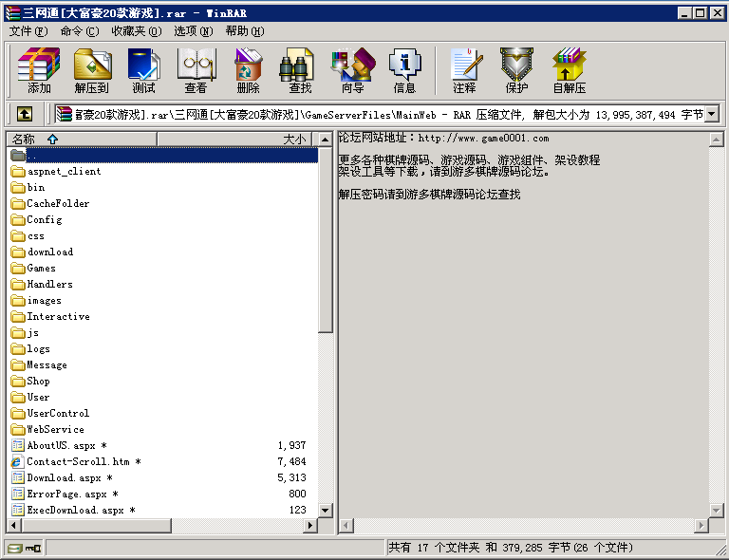The width and height of the screenshot is (729, 560).
Task: Expand the archive path dropdown
Action: point(711,114)
